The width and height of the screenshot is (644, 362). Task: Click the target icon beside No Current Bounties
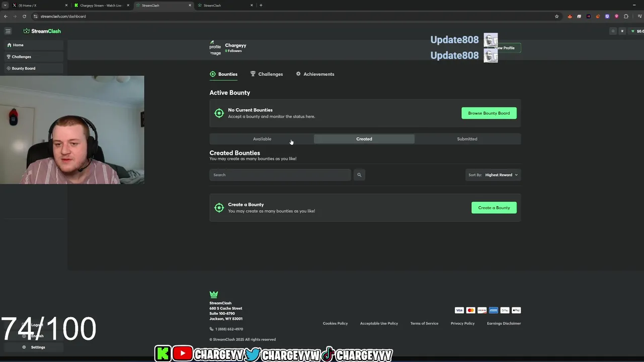pyautogui.click(x=219, y=113)
